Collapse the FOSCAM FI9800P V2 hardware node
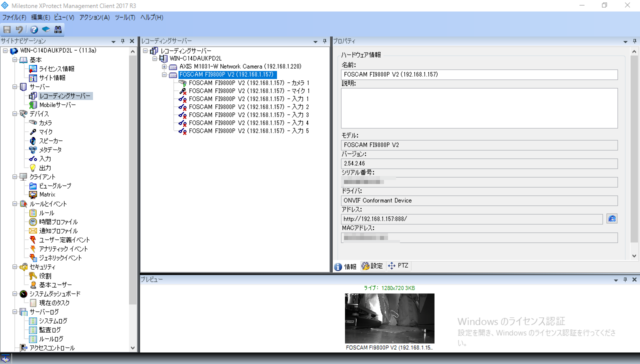The image size is (640, 364). pyautogui.click(x=164, y=75)
